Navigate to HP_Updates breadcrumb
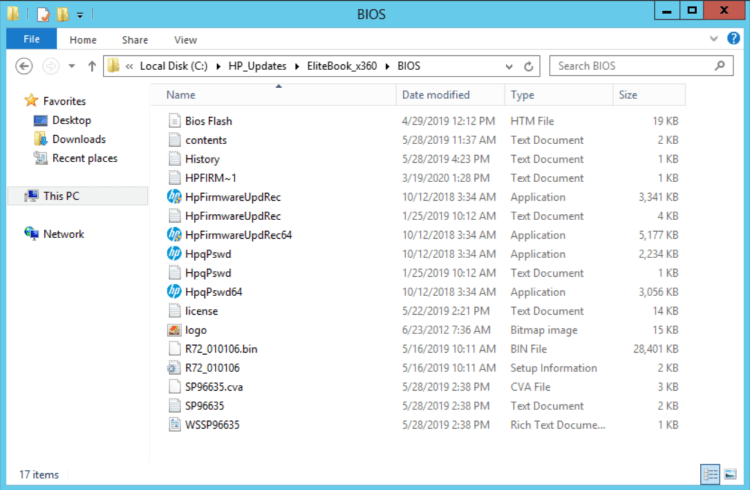Image resolution: width=750 pixels, height=490 pixels. [257, 66]
